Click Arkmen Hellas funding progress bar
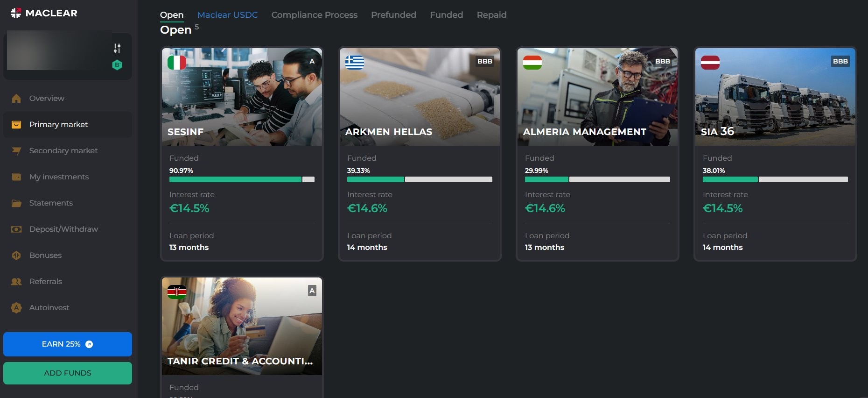This screenshot has height=398, width=868. [x=420, y=179]
